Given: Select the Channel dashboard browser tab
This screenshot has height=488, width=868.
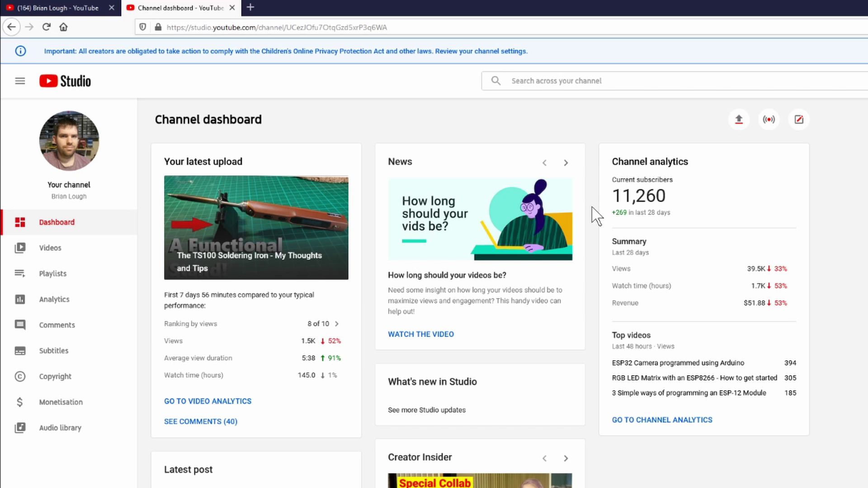Looking at the screenshot, I should click(x=181, y=8).
